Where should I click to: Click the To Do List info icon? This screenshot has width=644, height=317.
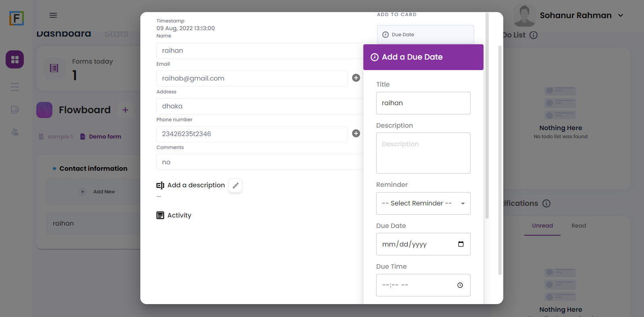click(534, 35)
